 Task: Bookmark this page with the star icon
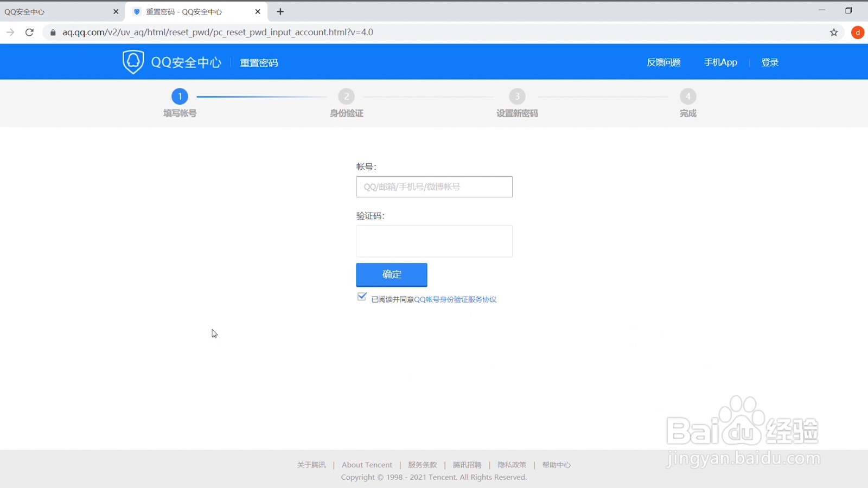[x=834, y=33]
